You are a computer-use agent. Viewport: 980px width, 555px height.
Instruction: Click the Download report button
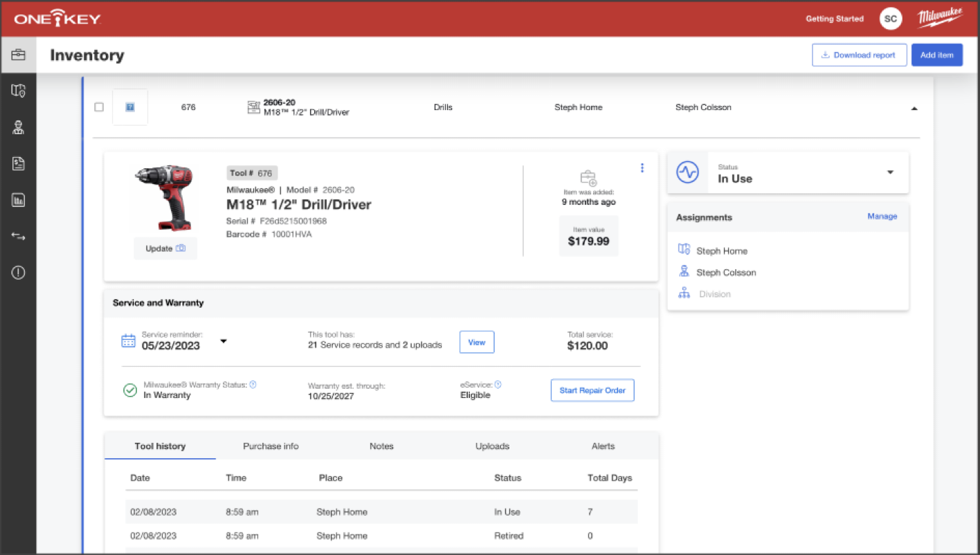[x=859, y=55]
